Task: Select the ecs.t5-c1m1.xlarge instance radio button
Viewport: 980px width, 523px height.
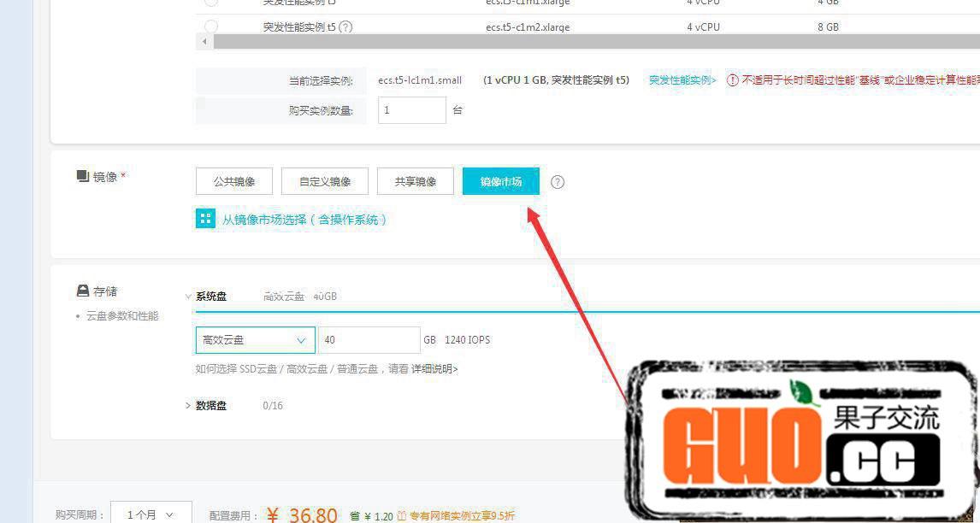Action: [x=211, y=3]
